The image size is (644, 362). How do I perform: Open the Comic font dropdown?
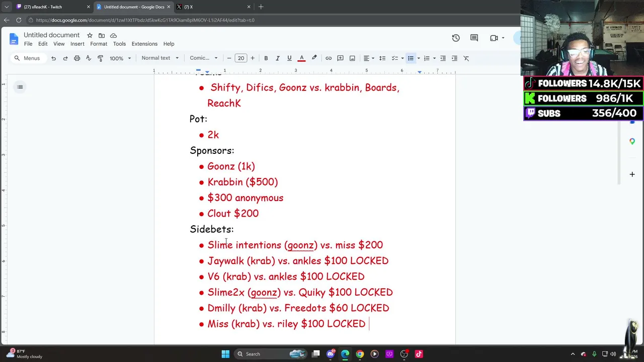(x=204, y=58)
